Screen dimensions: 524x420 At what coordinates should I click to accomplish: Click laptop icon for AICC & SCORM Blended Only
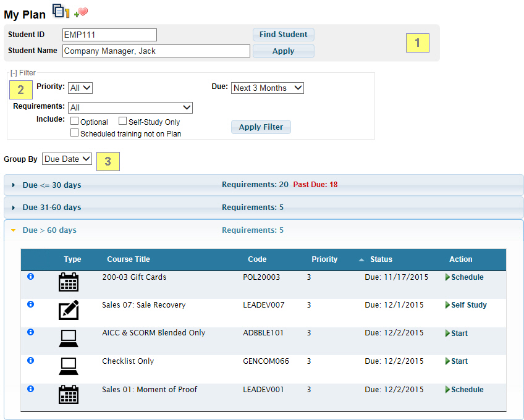(x=69, y=338)
